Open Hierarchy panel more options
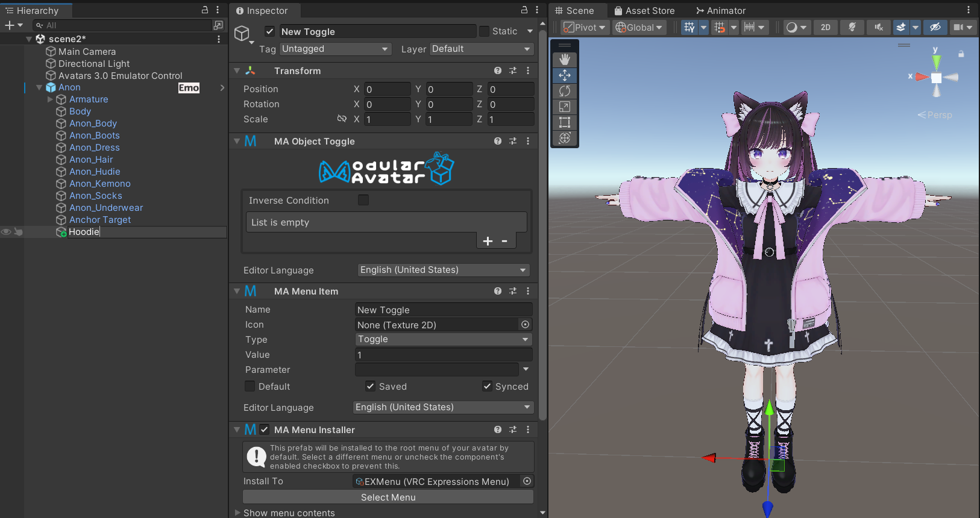Viewport: 980px width, 518px height. pyautogui.click(x=218, y=10)
